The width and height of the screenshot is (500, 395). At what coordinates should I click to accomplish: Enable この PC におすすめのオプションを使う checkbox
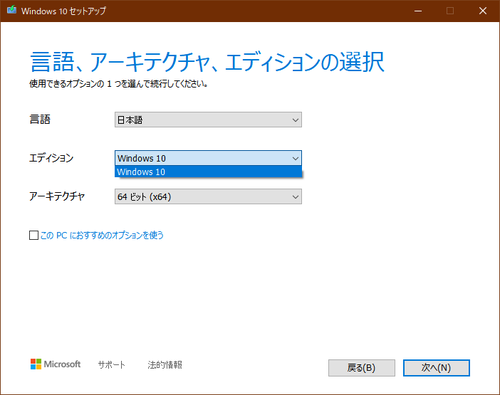(x=34, y=235)
